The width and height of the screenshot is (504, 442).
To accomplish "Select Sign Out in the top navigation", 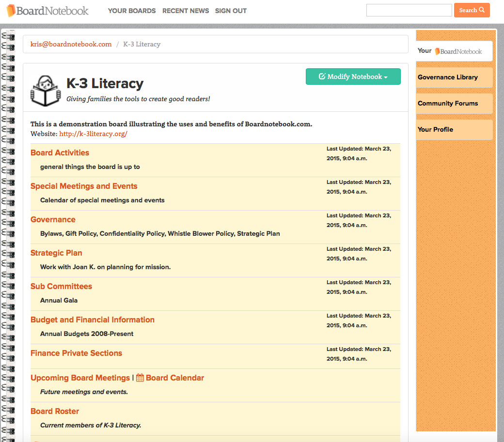I will [x=231, y=11].
